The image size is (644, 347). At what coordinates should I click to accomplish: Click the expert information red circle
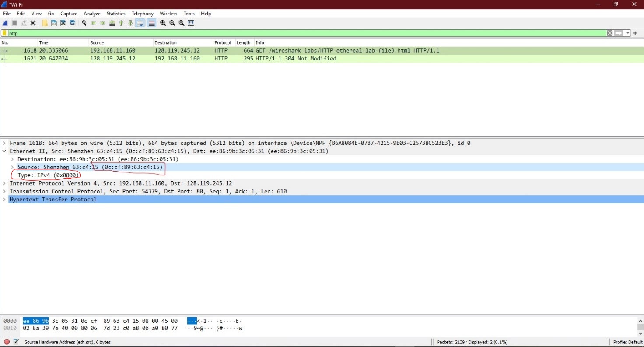(x=7, y=342)
